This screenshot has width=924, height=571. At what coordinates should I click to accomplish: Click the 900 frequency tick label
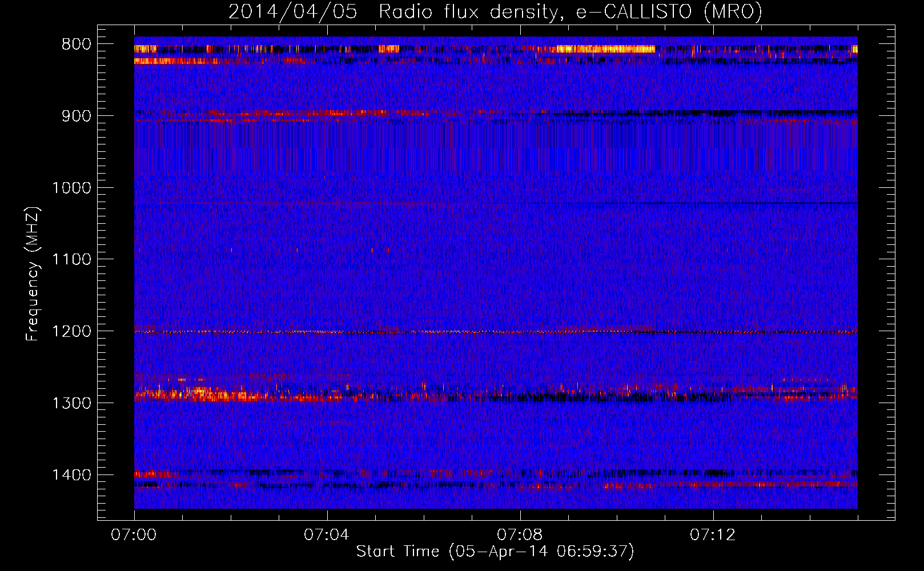pos(77,116)
